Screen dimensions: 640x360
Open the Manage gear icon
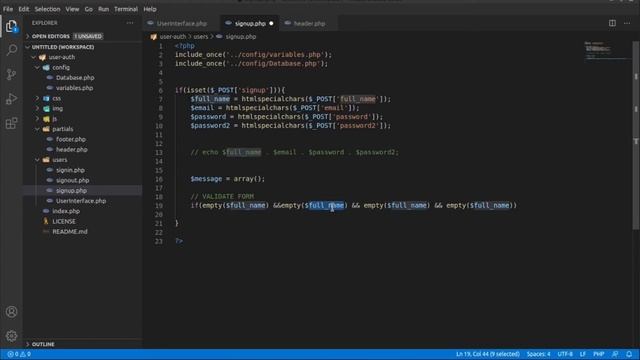(x=11, y=336)
